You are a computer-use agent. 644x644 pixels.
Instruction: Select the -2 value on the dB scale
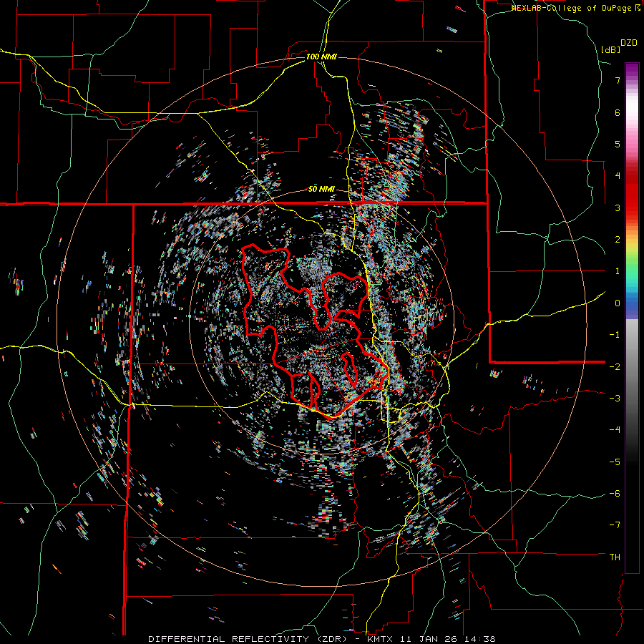tap(615, 366)
